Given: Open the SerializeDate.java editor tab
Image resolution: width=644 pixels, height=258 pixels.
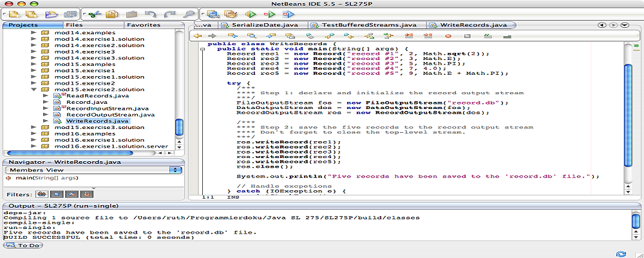Looking at the screenshot, I should [261, 25].
